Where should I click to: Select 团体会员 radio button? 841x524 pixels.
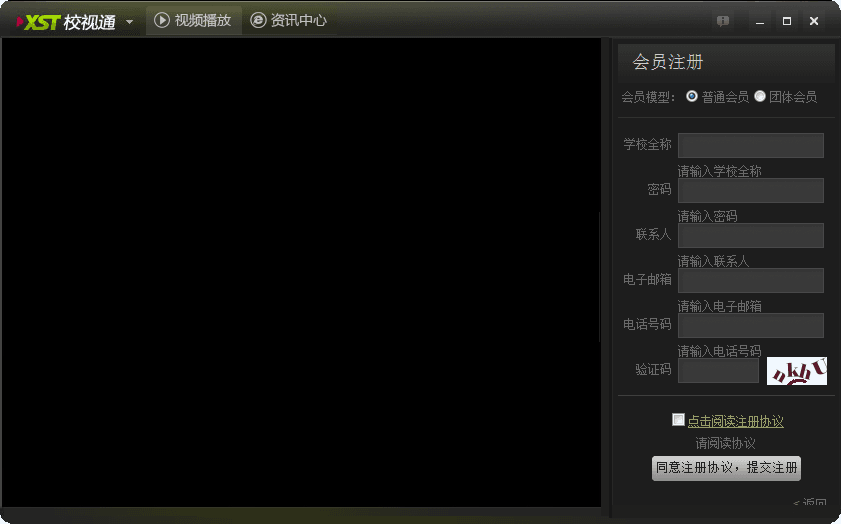click(x=760, y=96)
